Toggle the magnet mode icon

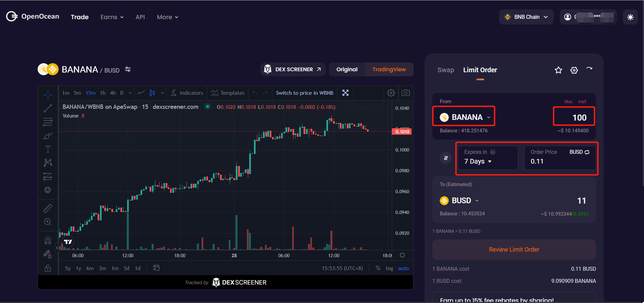point(48,241)
